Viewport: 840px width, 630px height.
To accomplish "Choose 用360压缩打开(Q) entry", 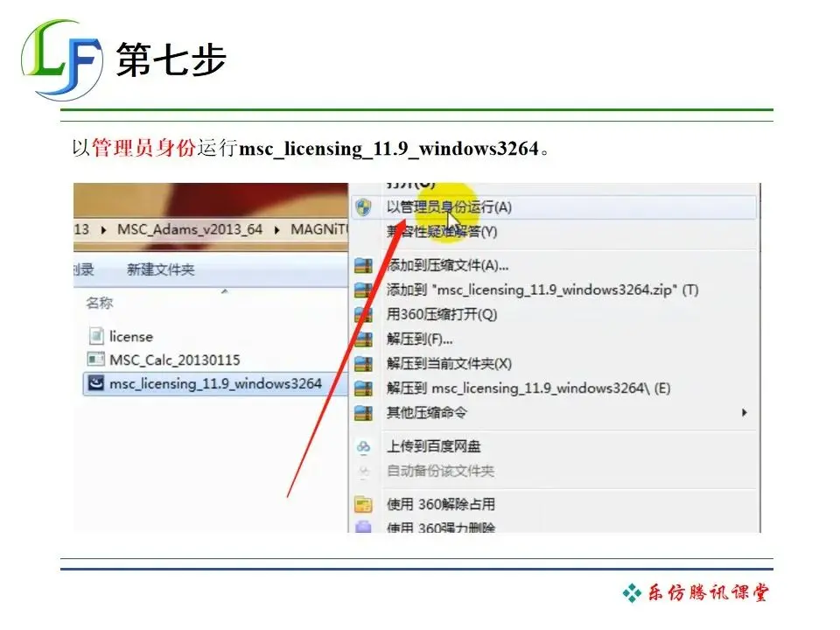I will [442, 314].
